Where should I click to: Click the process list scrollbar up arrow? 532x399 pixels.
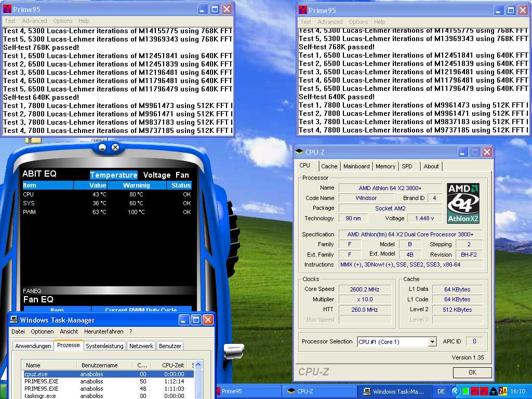pos(198,365)
